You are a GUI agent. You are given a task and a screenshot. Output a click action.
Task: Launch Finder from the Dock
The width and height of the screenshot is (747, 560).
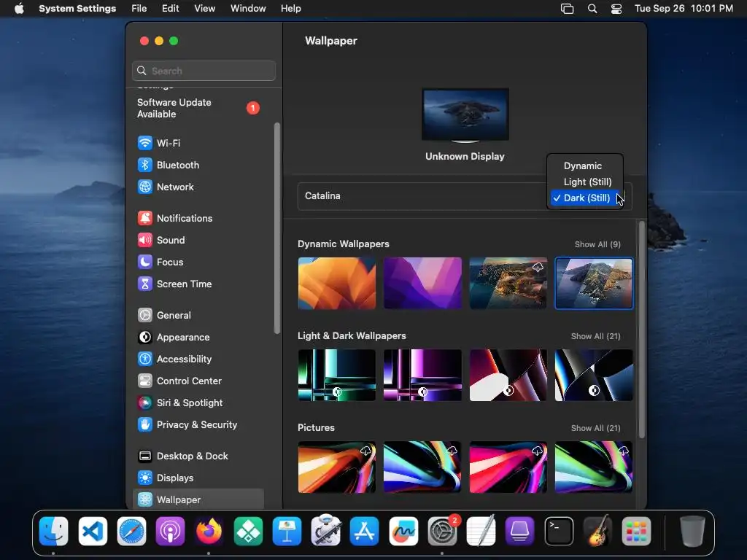click(53, 531)
